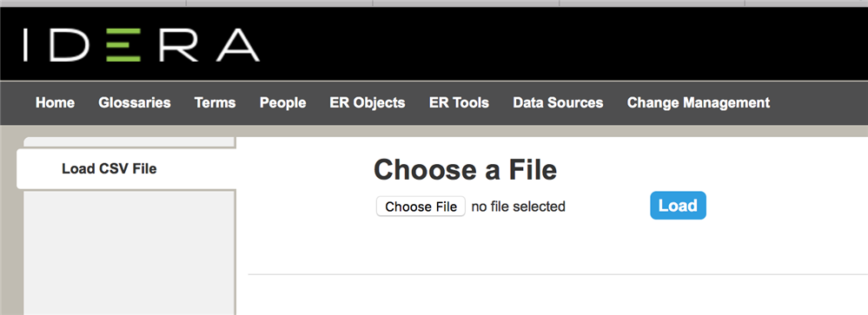This screenshot has height=315, width=868.
Task: Select People in the navigation bar
Action: tap(283, 103)
